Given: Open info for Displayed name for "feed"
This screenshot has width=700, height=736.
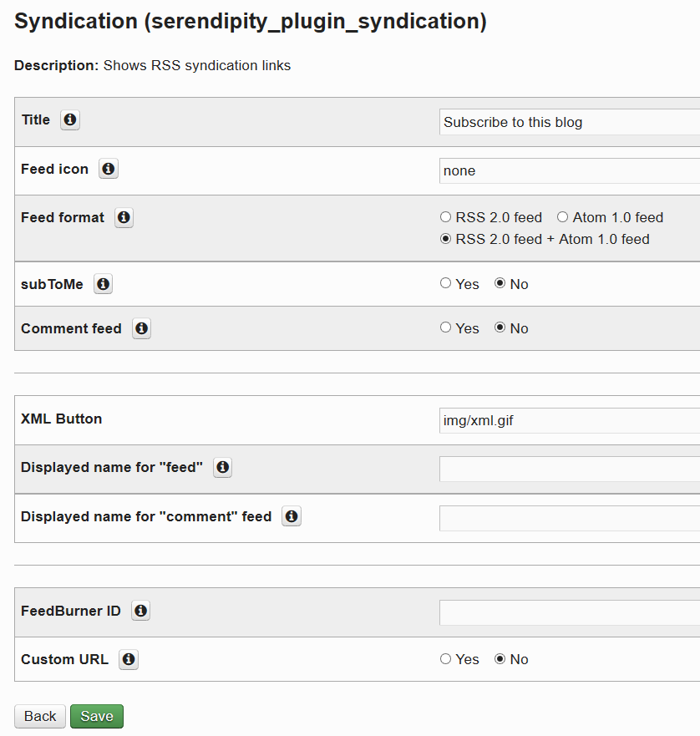Looking at the screenshot, I should 222,468.
